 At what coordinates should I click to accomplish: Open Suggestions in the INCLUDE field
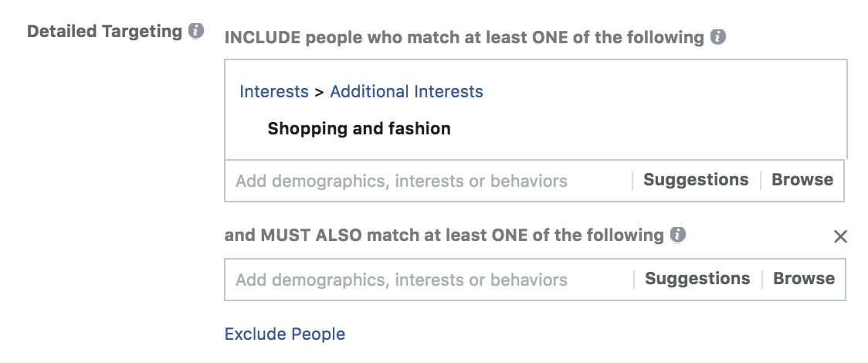(x=696, y=180)
